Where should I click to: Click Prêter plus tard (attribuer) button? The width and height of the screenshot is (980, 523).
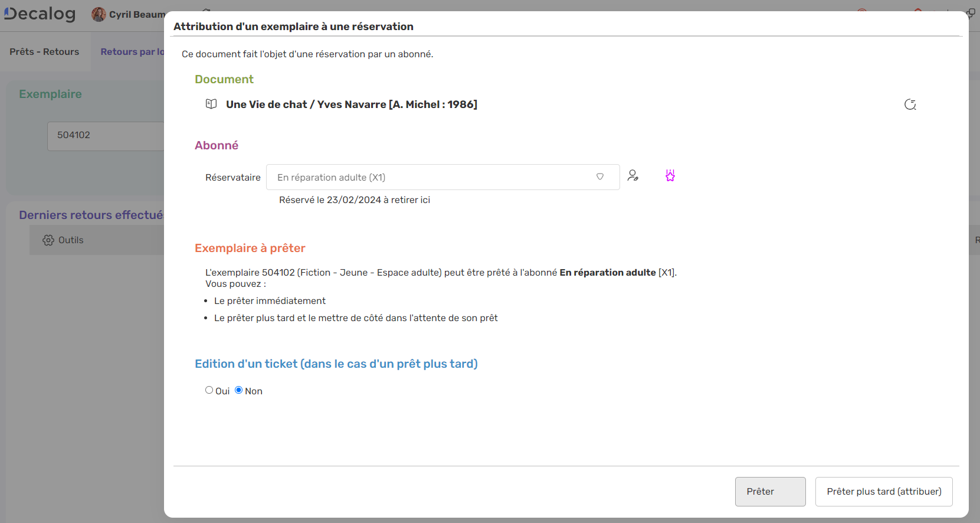883,492
